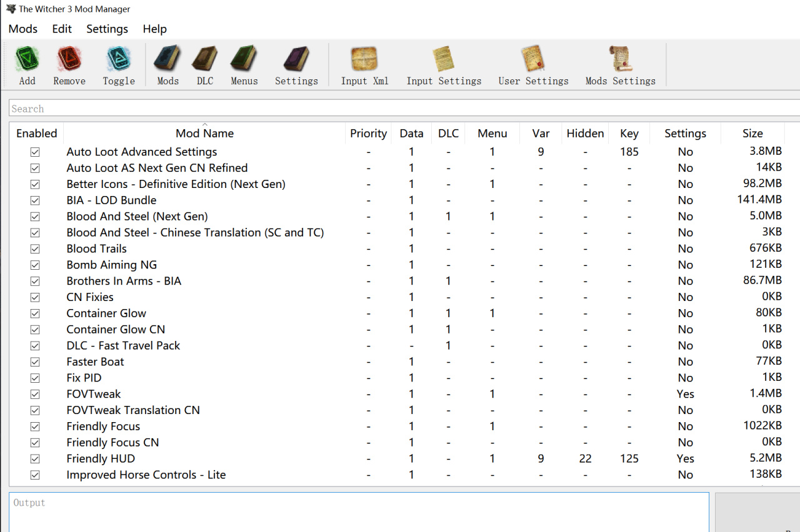Image resolution: width=800 pixels, height=532 pixels.
Task: Open the Mods folder book icon
Action: [x=167, y=59]
